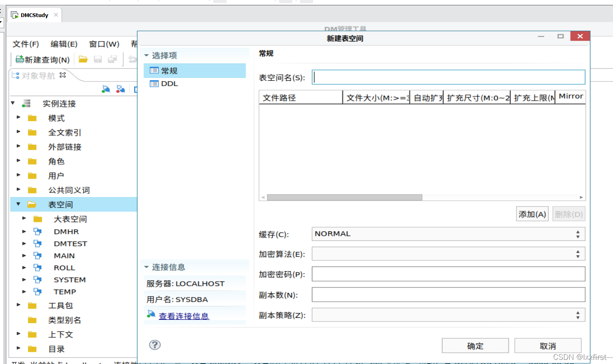Expand the DMHR tablespace node
This screenshot has width=613, height=364.
pyautogui.click(x=24, y=231)
